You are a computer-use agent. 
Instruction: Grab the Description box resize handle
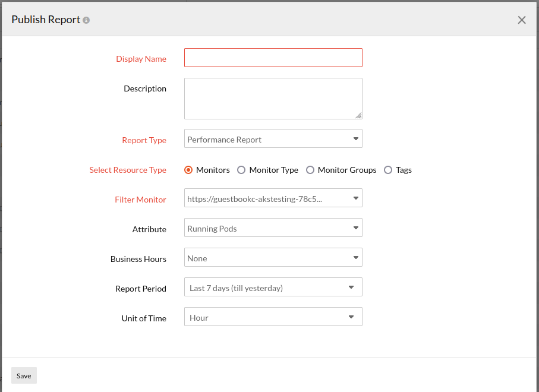coord(358,115)
